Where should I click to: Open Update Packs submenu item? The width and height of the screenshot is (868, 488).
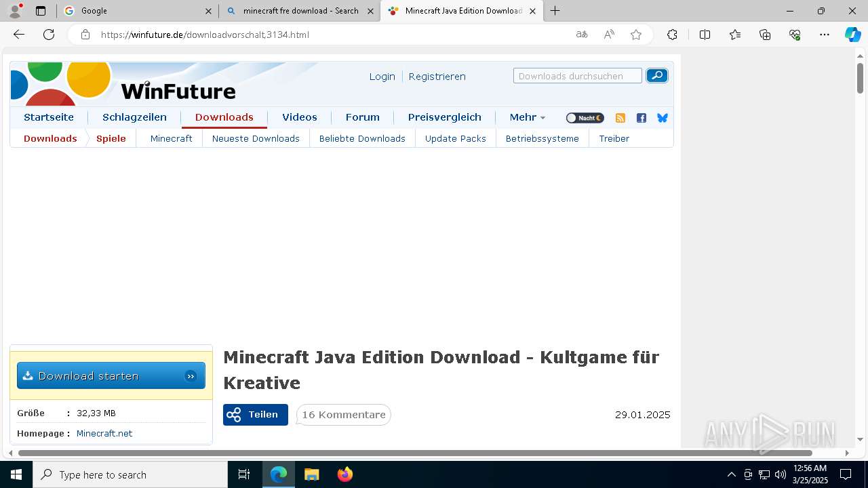click(x=455, y=138)
